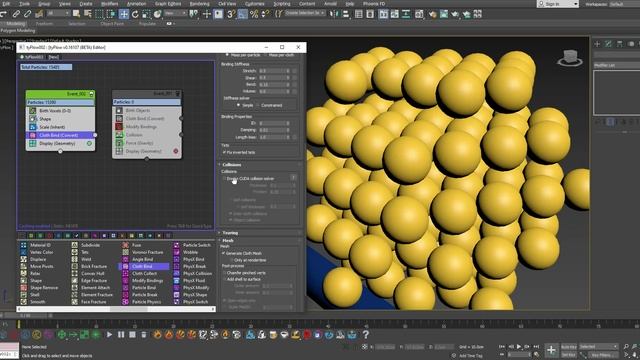Toggle Generate Cloth Mesh checkbox
This screenshot has width=640, height=360.
(x=224, y=253)
